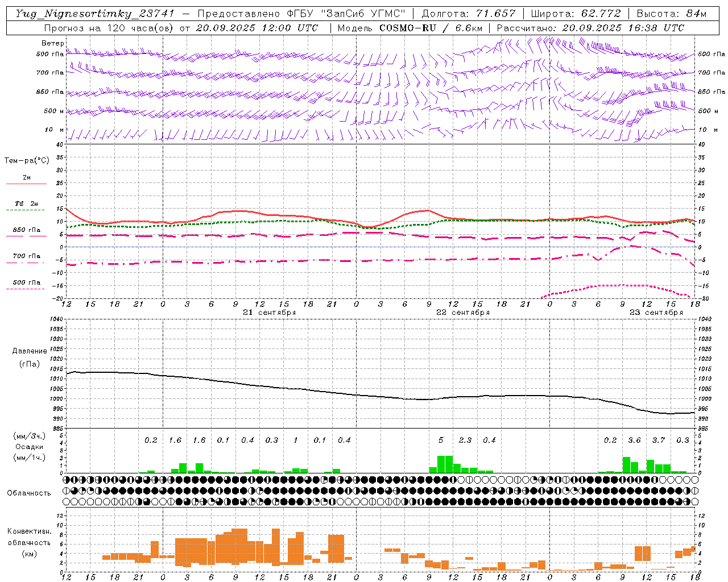Click the 3-hour precipitation value 2.3
This screenshot has width=728, height=582.
click(465, 440)
